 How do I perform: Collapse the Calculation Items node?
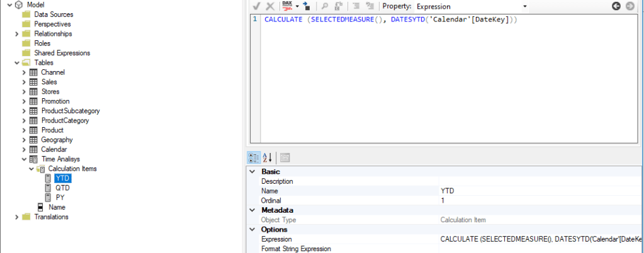[x=31, y=169]
